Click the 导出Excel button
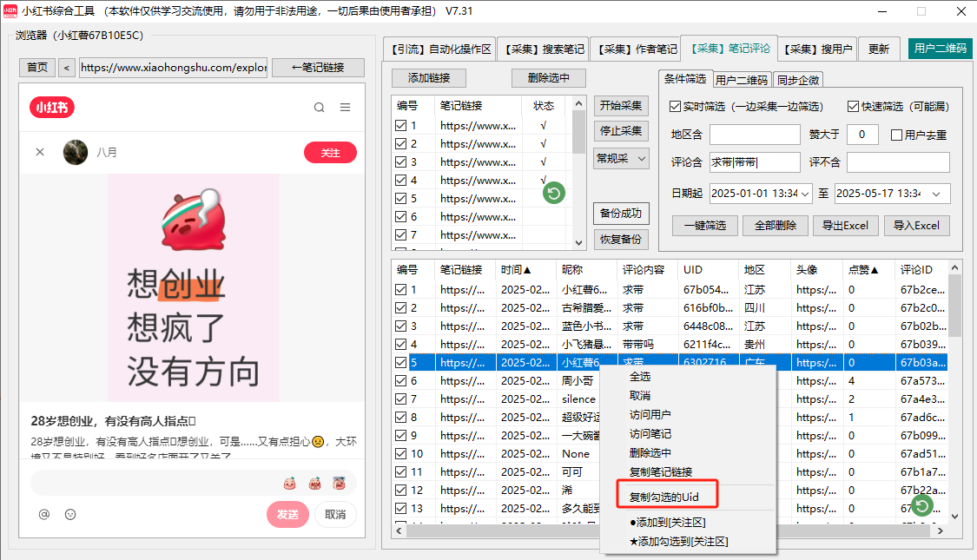Image resolution: width=977 pixels, height=560 pixels. 845,225
